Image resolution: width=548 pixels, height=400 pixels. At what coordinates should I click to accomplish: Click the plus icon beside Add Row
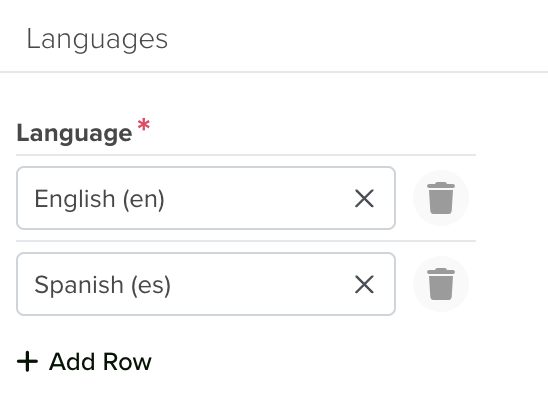27,362
